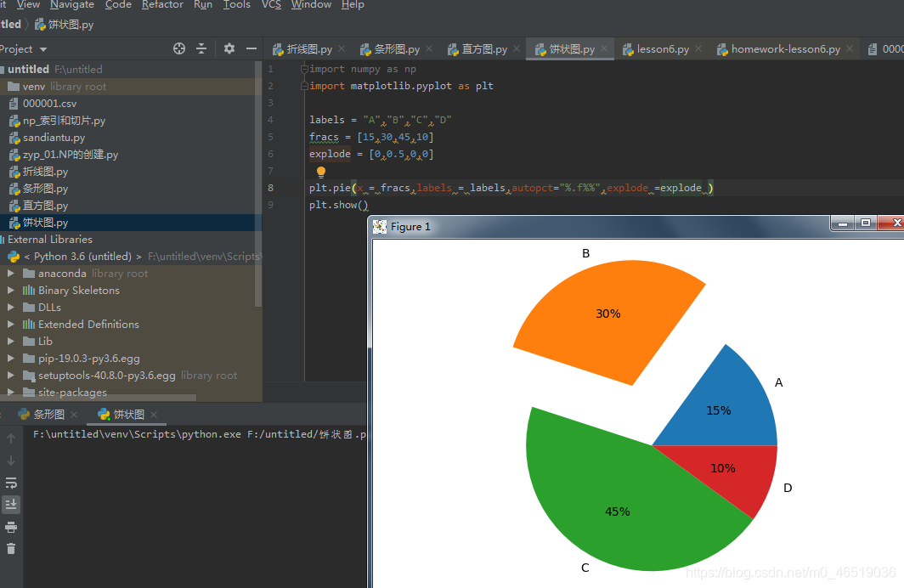Open the View menu
The height and width of the screenshot is (588, 904).
click(28, 4)
